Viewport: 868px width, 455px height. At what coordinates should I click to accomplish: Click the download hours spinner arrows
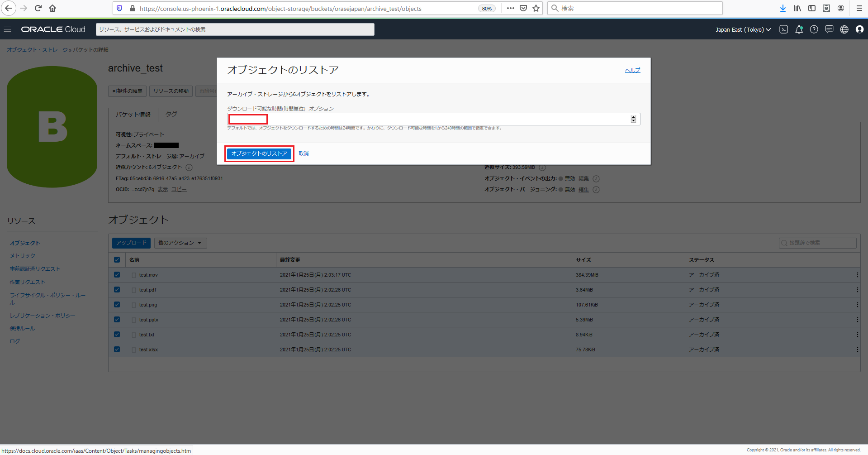coord(633,119)
